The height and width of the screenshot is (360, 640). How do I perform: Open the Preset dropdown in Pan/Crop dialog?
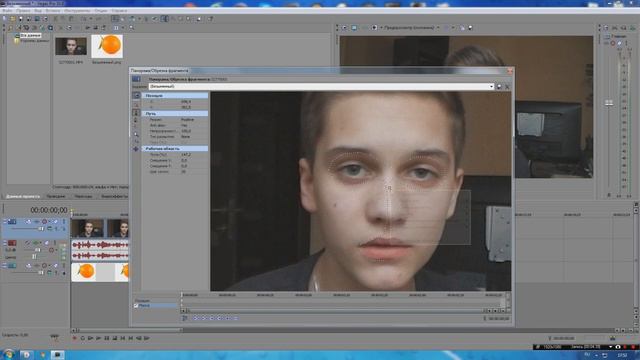click(x=491, y=87)
